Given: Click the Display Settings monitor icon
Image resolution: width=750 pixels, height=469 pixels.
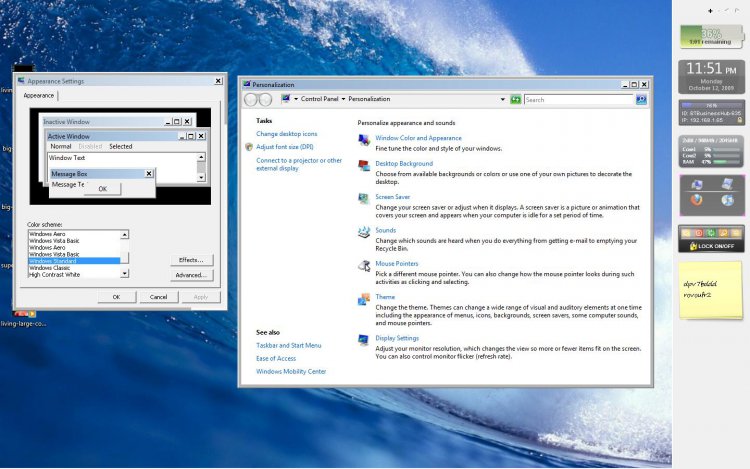Looking at the screenshot, I should pos(364,340).
